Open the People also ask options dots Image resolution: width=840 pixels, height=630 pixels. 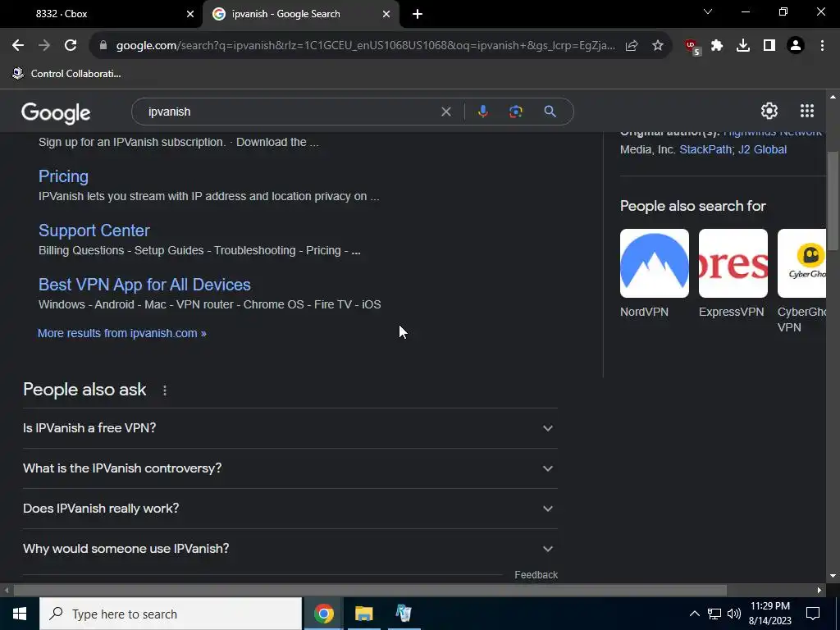[165, 390]
